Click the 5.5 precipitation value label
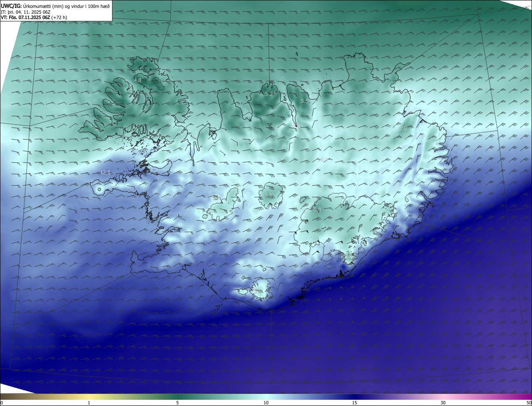 (305, 101)
